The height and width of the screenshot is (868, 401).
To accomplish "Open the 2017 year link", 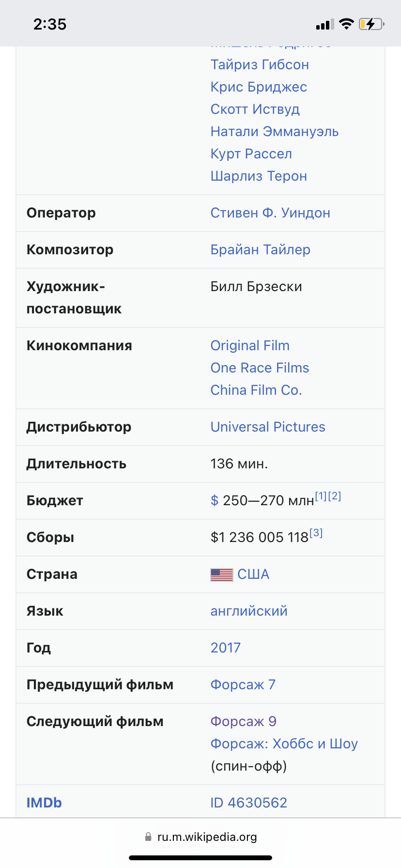I will pos(226,648).
